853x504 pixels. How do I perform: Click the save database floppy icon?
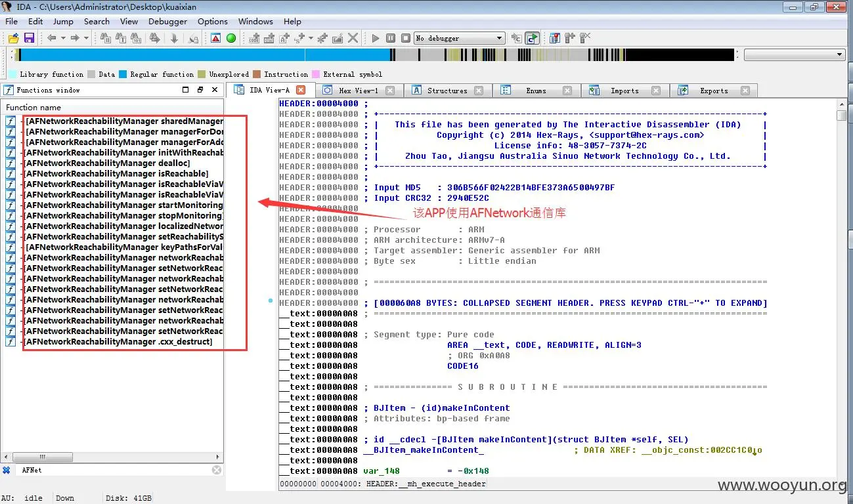pyautogui.click(x=29, y=38)
